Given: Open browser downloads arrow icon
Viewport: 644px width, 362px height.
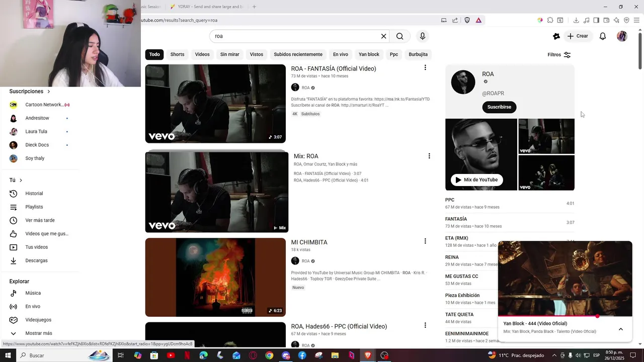Looking at the screenshot, I should [576, 20].
